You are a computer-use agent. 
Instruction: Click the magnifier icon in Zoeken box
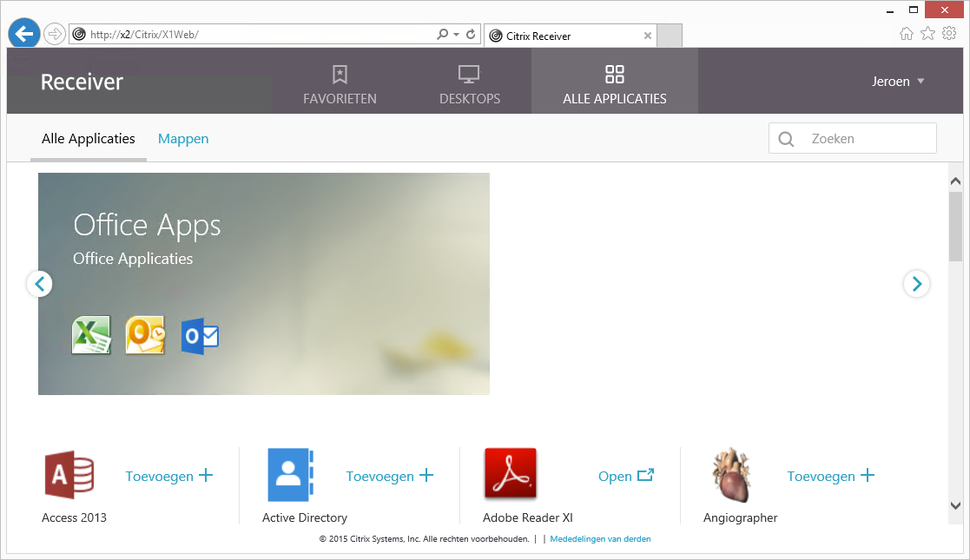pyautogui.click(x=786, y=139)
